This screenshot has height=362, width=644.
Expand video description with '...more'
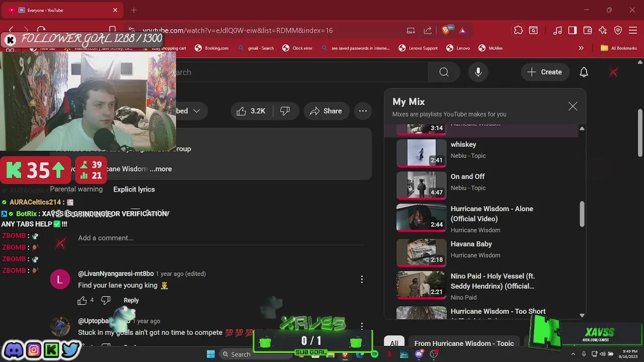[x=160, y=169]
